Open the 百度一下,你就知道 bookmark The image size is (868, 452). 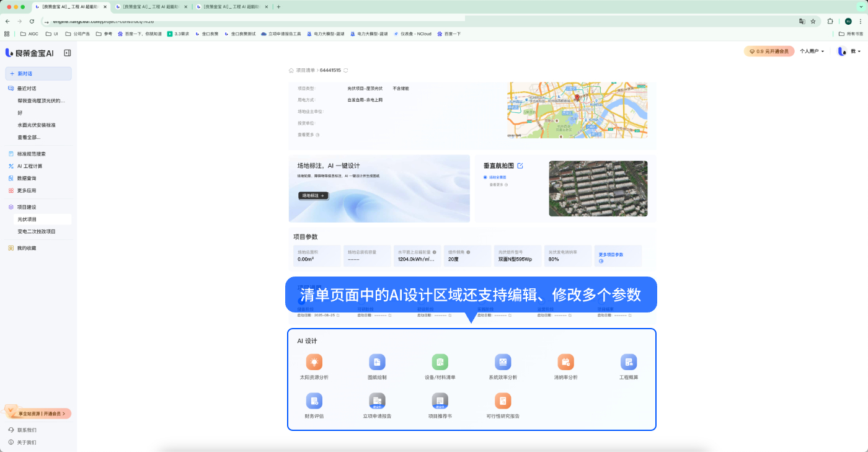click(140, 33)
